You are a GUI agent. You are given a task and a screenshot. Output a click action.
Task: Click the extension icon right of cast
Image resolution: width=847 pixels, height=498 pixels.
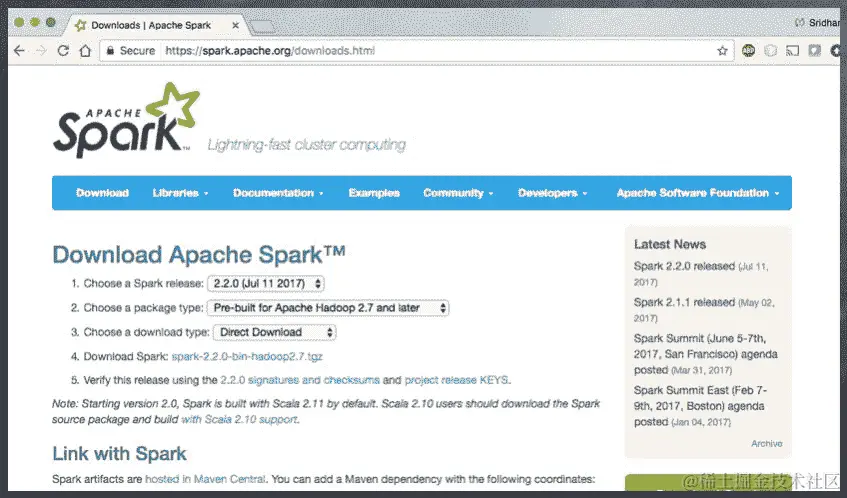coord(814,51)
